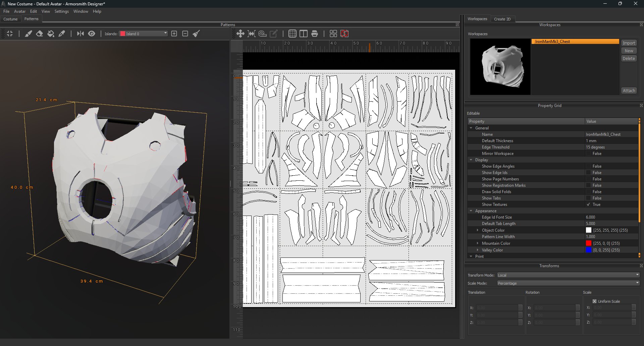Click the print icon in Patterns toolbar
Viewport: 644px width, 346px height.
(x=315, y=34)
